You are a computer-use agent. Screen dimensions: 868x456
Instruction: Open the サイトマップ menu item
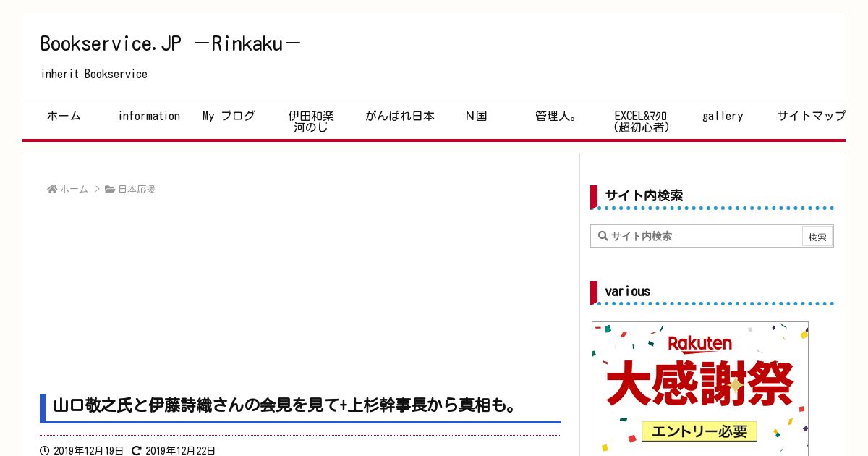[x=811, y=116]
